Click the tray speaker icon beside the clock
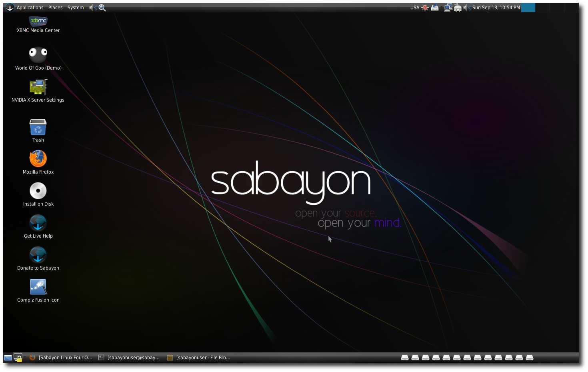This screenshot has height=372, width=588. tap(467, 8)
